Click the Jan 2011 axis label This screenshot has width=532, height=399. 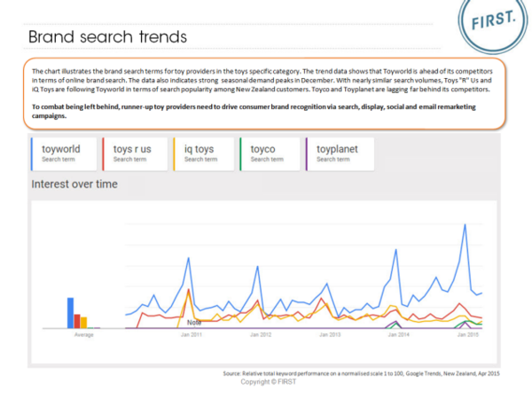(x=192, y=335)
